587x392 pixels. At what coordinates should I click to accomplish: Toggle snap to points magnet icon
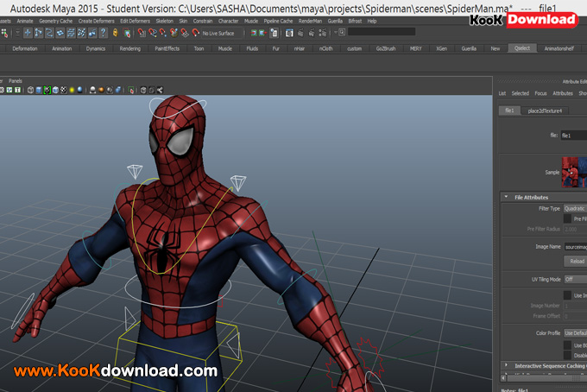(163, 34)
